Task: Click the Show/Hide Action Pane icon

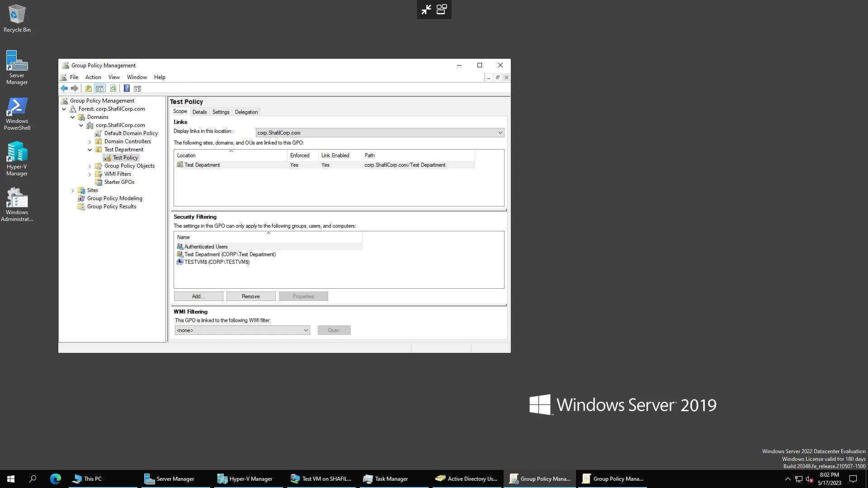Action: click(138, 88)
